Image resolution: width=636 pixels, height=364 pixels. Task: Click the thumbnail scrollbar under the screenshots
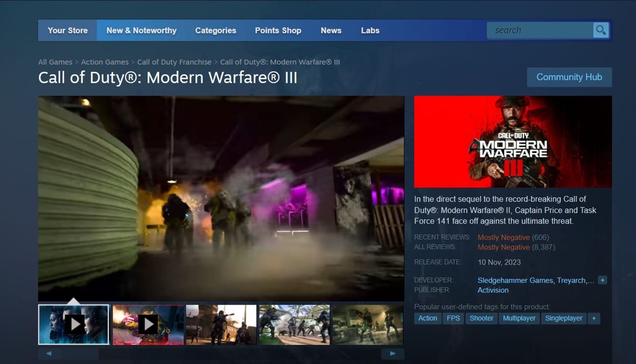(x=78, y=354)
